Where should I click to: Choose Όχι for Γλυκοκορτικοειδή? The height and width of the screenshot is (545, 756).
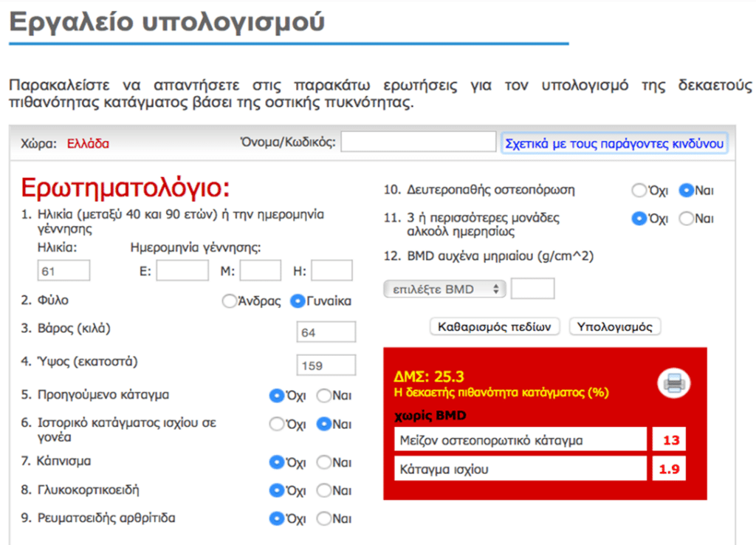(277, 490)
